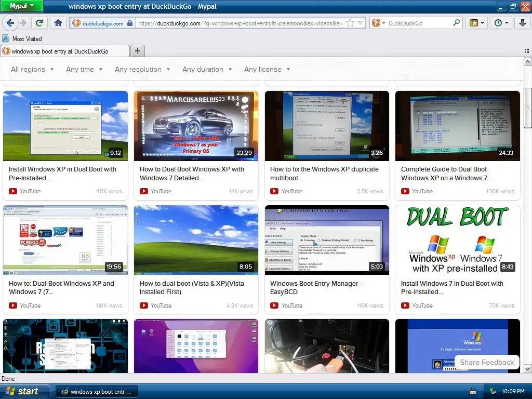Screen dimensions: 532x399
Task: Click YouTube icon under 106K views video
Action: 405,191
